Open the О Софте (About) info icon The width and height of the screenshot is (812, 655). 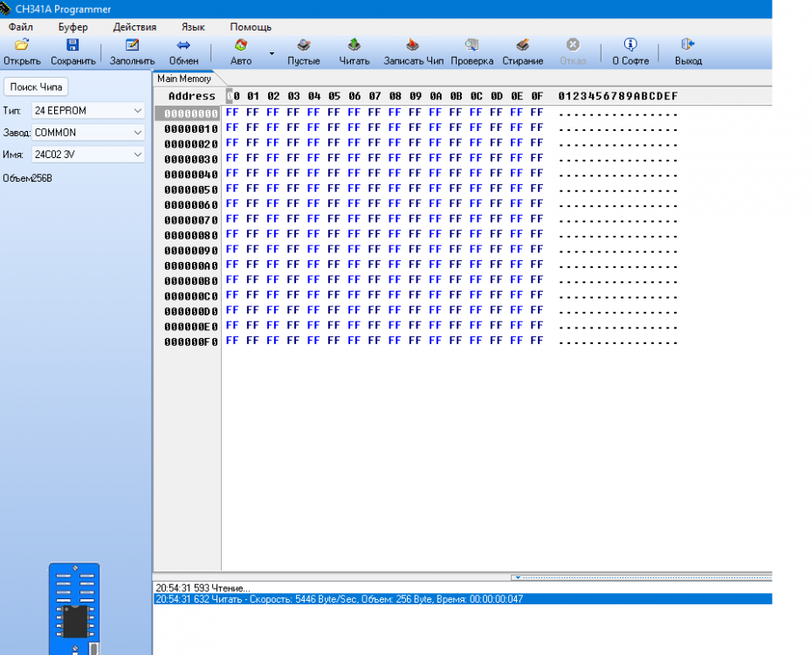coord(630,45)
